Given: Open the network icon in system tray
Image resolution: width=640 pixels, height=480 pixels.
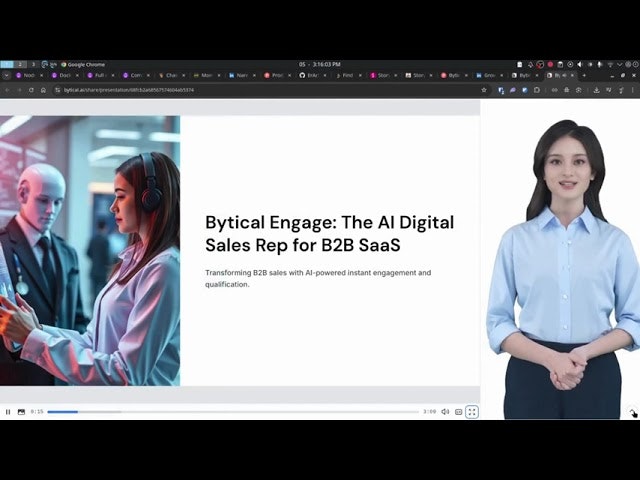Looking at the screenshot, I should point(610,64).
